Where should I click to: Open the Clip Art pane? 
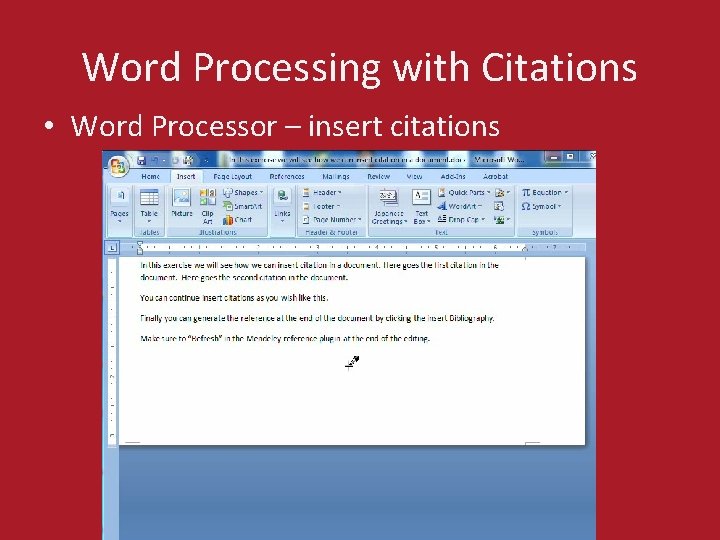(x=208, y=206)
